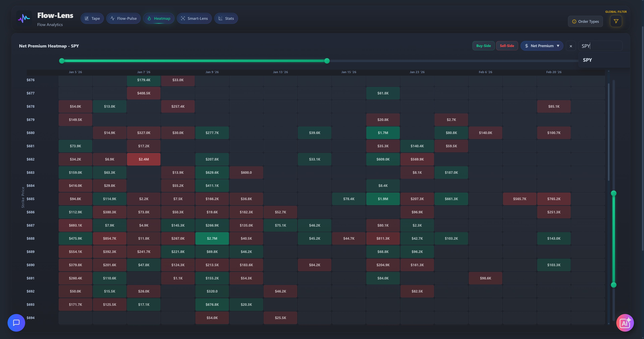Click the lower handle of strike range slider

(613, 285)
